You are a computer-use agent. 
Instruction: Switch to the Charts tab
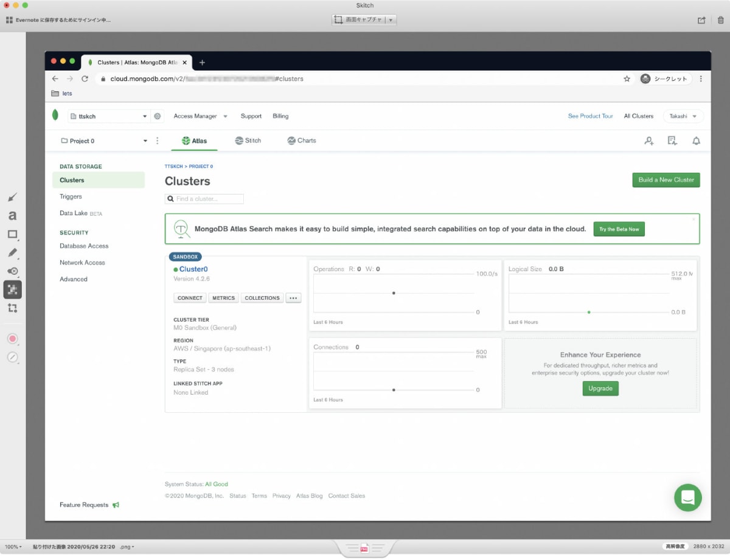302,140
